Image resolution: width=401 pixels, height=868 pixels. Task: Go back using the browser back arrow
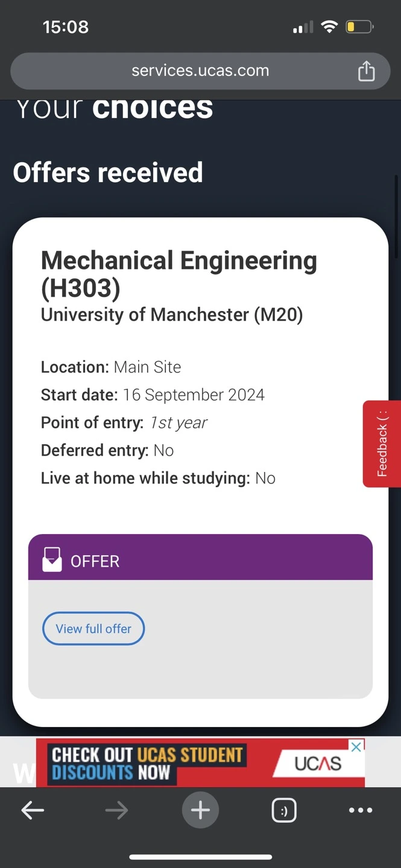point(33,811)
